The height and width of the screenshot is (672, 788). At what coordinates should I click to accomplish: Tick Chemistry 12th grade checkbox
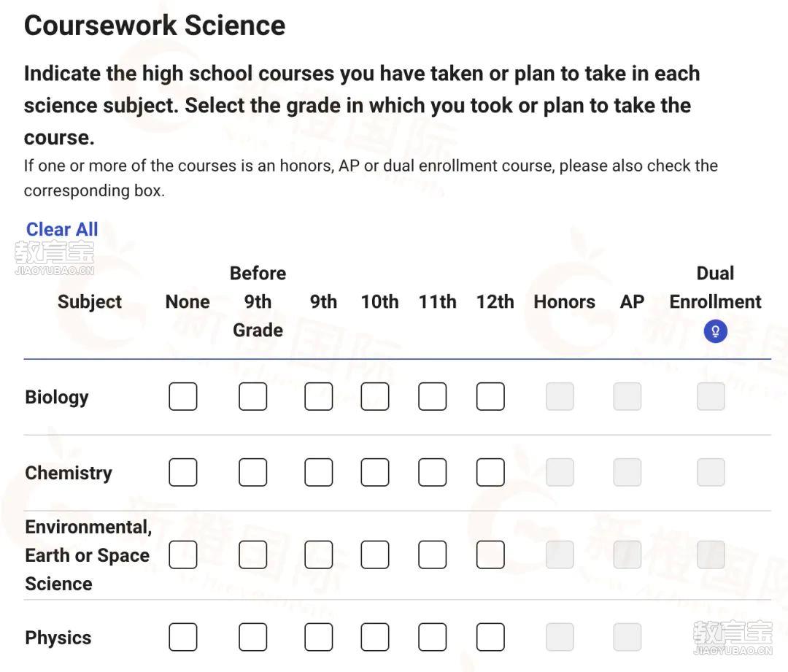point(490,473)
